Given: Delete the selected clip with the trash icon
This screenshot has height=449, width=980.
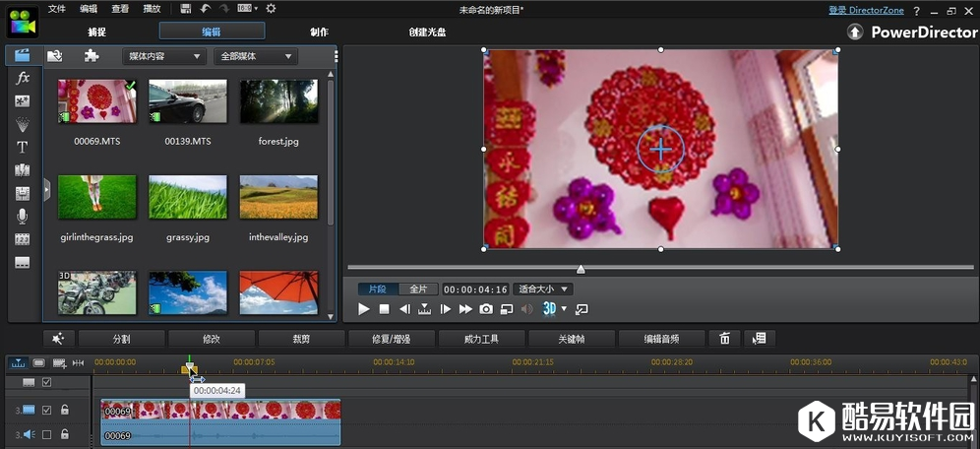Looking at the screenshot, I should [725, 339].
